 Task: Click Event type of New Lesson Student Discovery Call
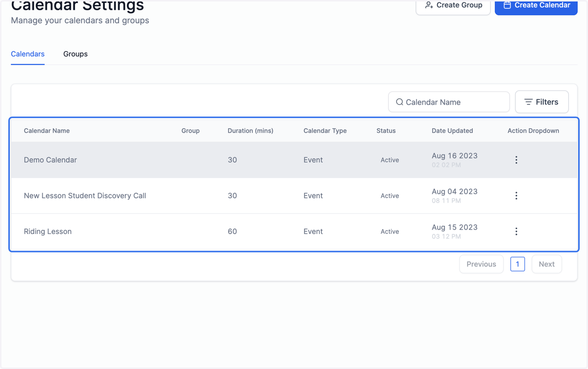pos(313,196)
